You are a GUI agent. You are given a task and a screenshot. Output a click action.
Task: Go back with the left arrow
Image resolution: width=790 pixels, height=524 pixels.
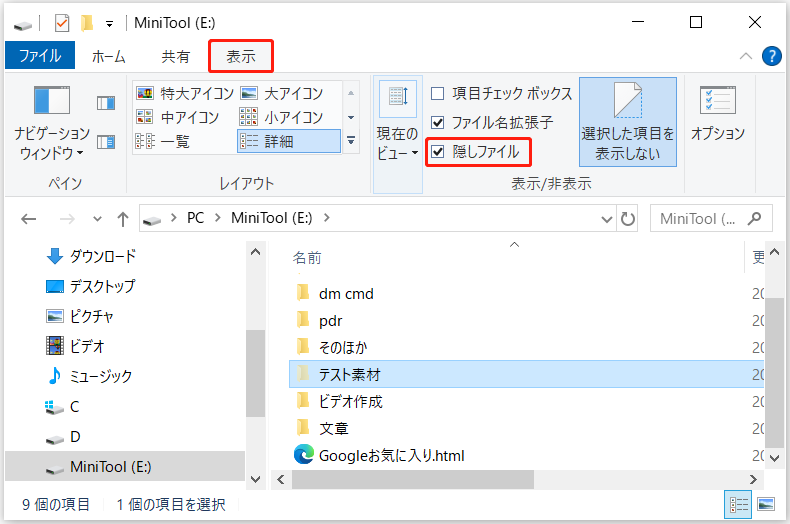(29, 219)
